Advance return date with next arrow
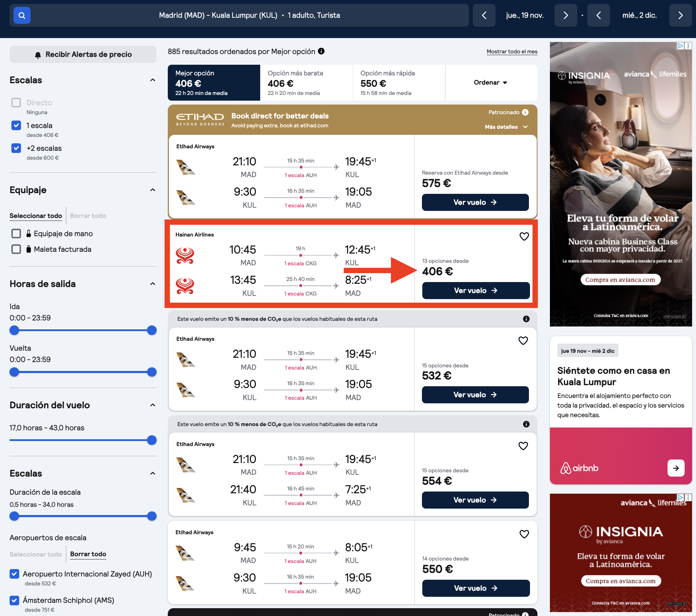This screenshot has height=616, width=696. pyautogui.click(x=680, y=15)
